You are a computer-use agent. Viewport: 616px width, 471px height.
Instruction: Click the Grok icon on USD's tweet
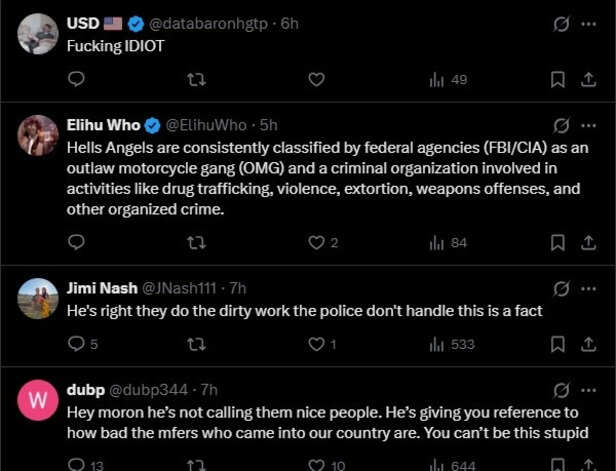tap(561, 24)
